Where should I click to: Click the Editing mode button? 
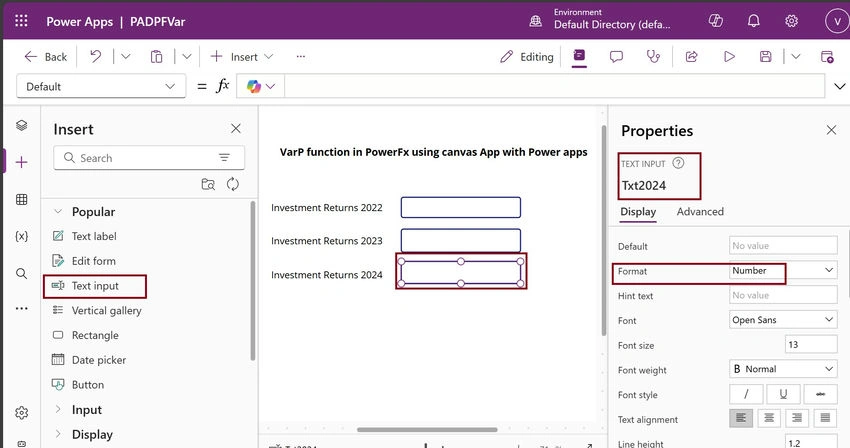coord(526,56)
